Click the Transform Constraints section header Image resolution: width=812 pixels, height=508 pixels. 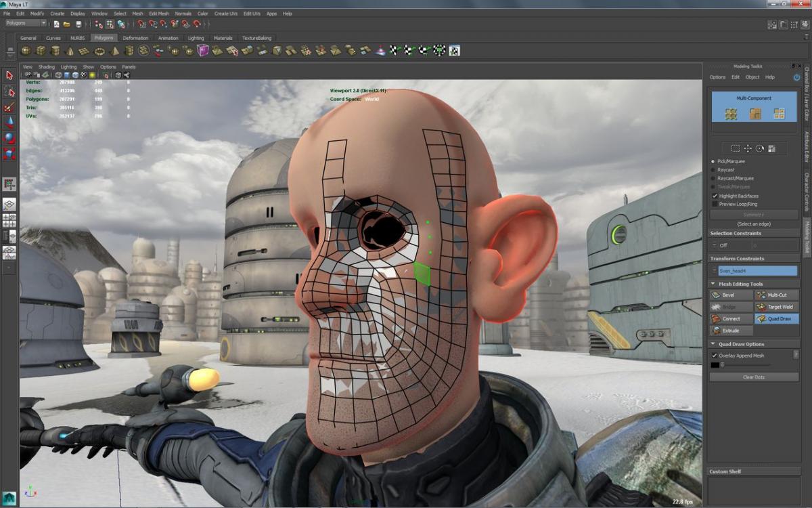point(754,259)
